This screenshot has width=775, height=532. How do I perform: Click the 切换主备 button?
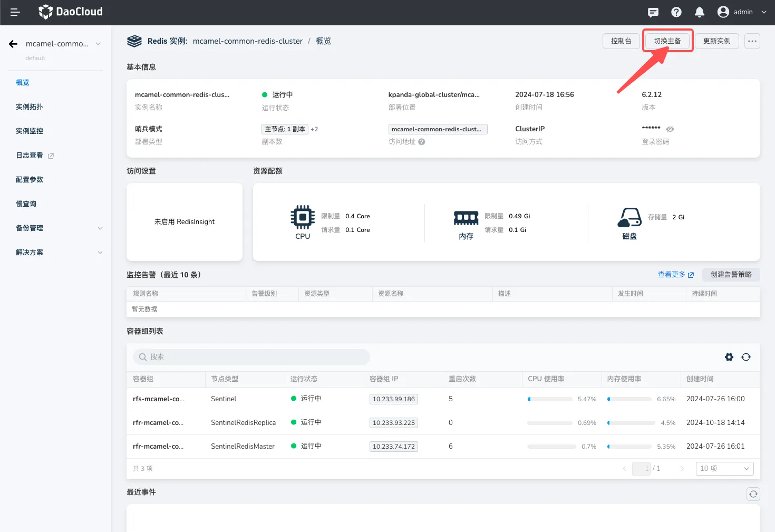pos(667,41)
